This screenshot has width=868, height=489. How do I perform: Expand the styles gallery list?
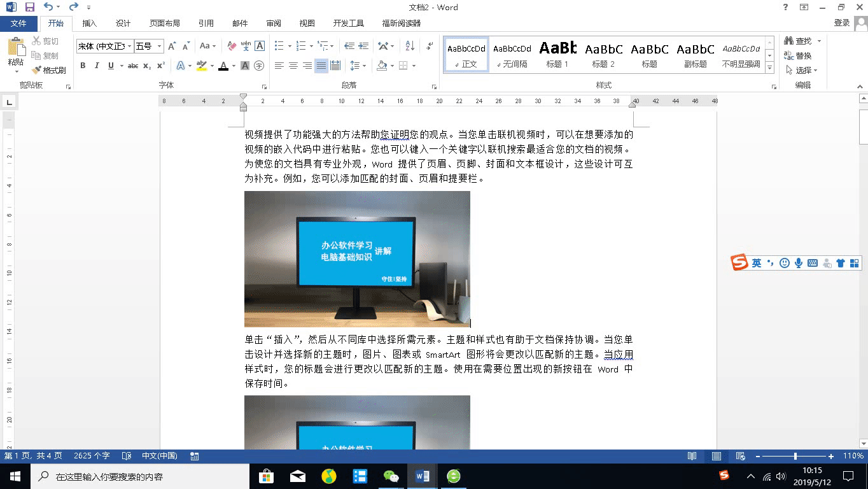pyautogui.click(x=769, y=68)
